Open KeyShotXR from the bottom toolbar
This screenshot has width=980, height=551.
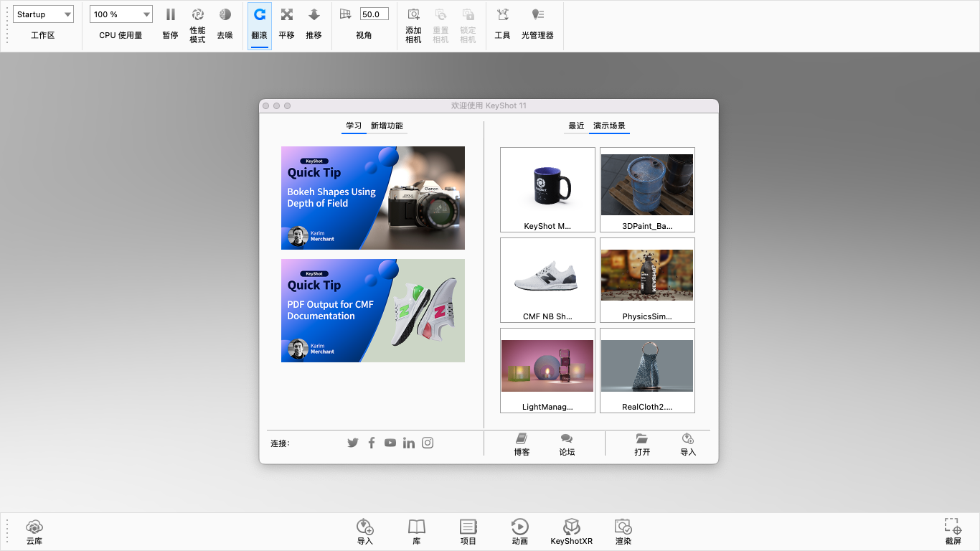click(572, 531)
